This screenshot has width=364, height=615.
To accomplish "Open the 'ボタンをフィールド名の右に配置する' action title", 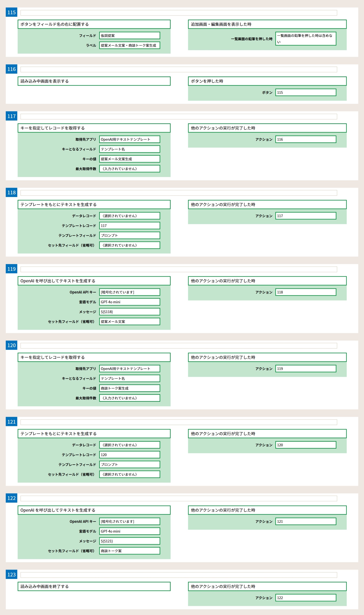I will pos(94,24).
